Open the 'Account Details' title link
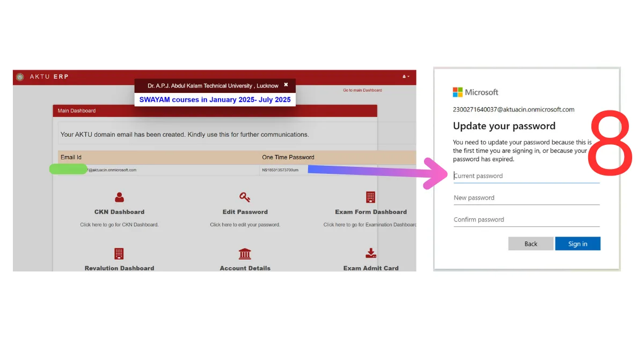 pyautogui.click(x=245, y=268)
